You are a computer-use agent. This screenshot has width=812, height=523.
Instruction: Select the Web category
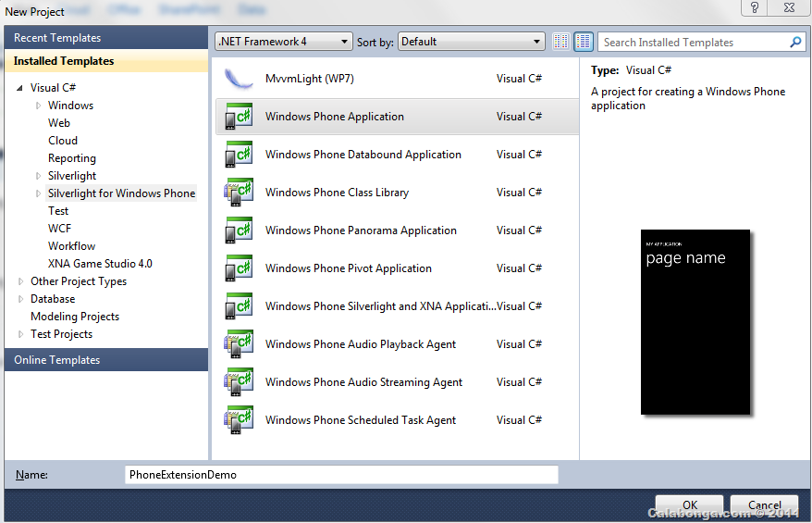click(59, 123)
